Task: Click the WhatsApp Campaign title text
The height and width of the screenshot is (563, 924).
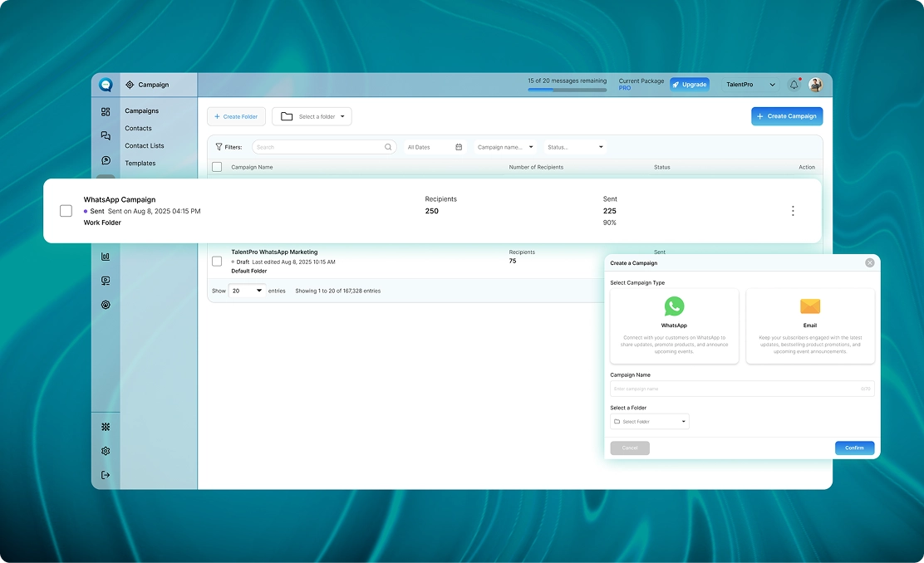Action: tap(120, 199)
